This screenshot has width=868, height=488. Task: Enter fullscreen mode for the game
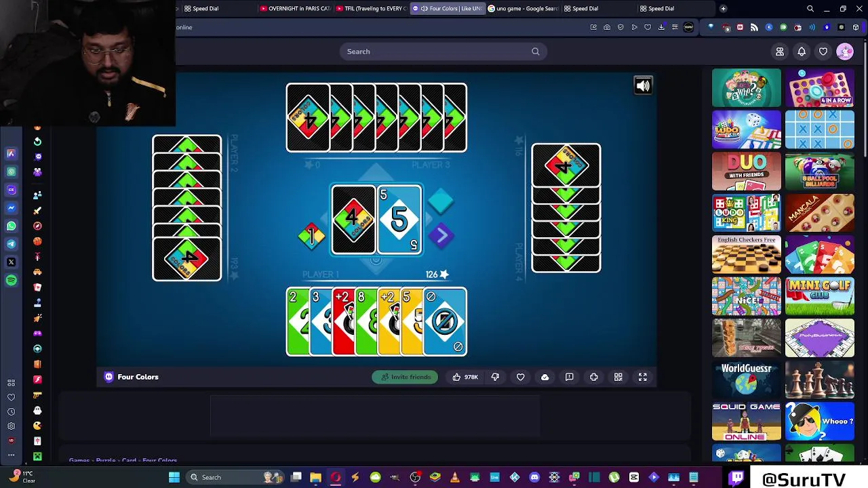point(642,377)
